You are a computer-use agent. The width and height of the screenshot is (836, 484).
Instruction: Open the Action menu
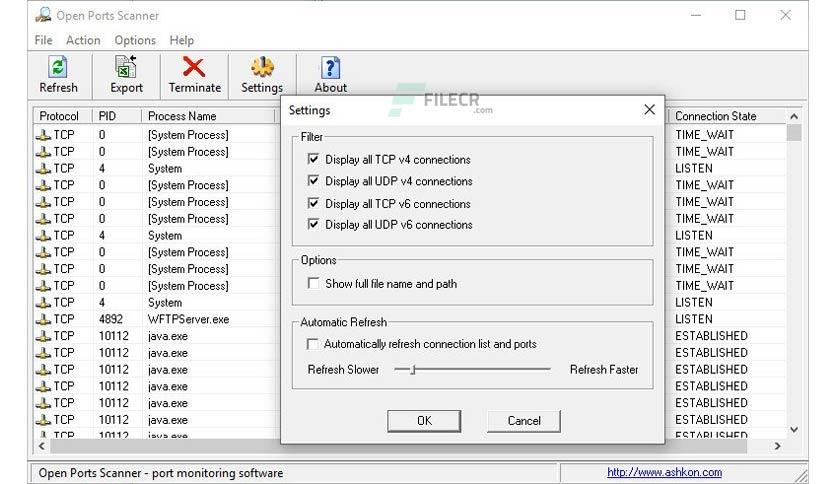pyautogui.click(x=83, y=40)
